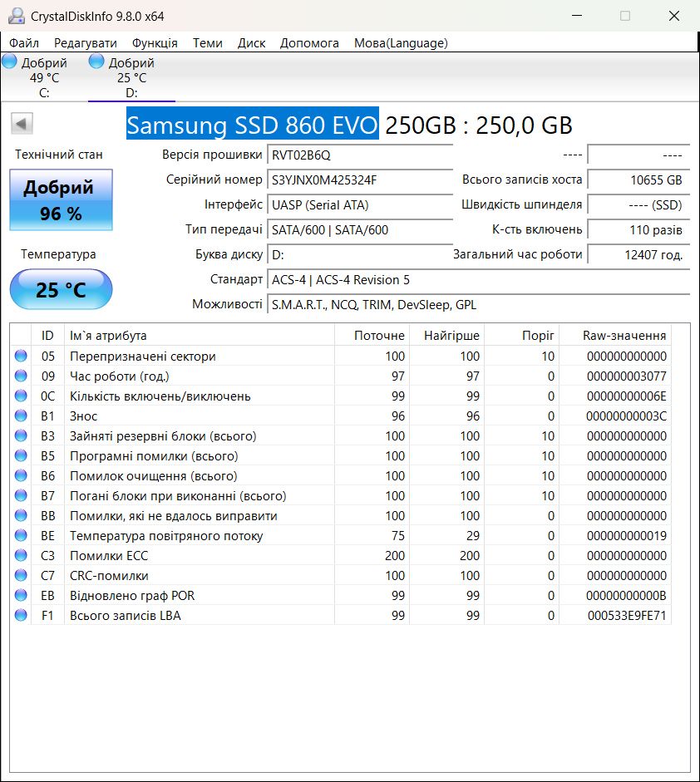
Task: Click status icon of attribute EB row
Action: tap(21, 596)
